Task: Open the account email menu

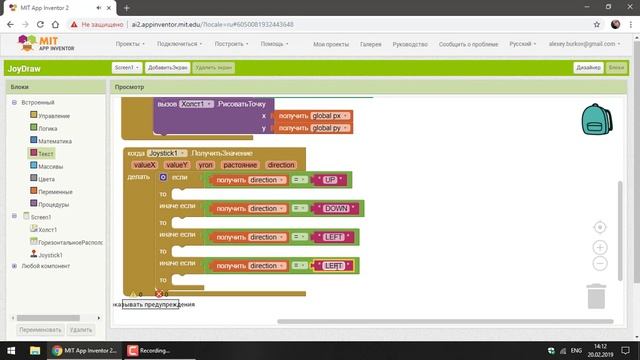Action: [x=584, y=44]
